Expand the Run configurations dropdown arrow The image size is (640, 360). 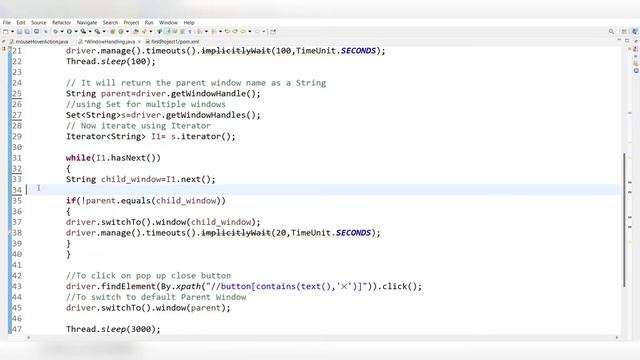point(76,31)
